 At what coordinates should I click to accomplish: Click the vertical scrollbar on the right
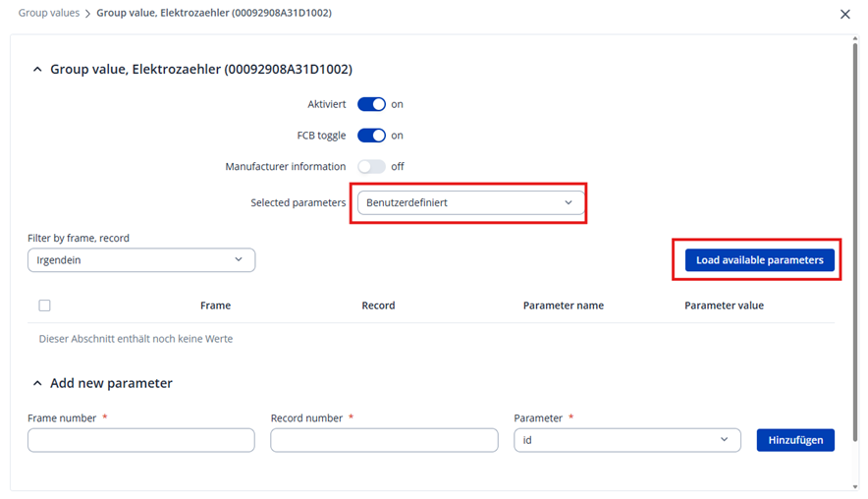tap(854, 246)
